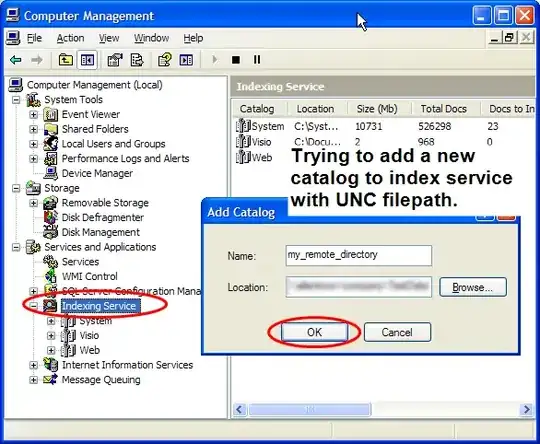Toggle Show/Hide Console Tree toolbar icon
This screenshot has width=540, height=444.
pyautogui.click(x=87, y=60)
